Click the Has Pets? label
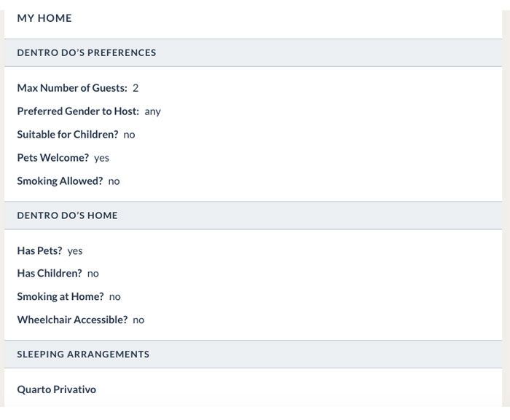The width and height of the screenshot is (510, 420). pyautogui.click(x=39, y=250)
